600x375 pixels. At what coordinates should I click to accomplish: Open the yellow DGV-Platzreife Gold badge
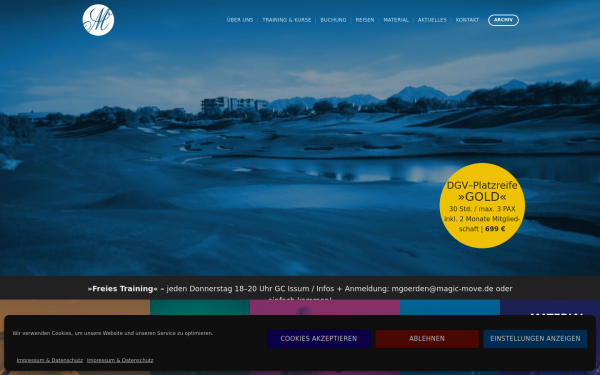click(482, 205)
